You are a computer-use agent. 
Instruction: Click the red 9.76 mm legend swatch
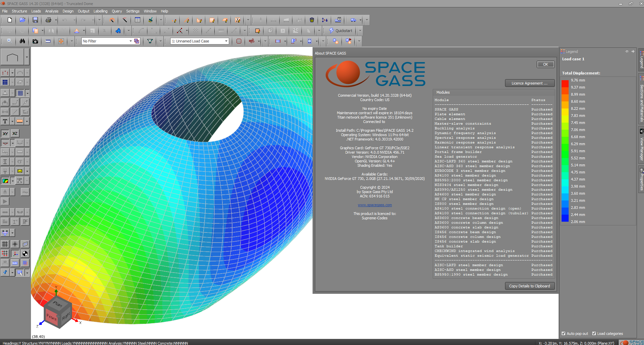click(x=565, y=83)
